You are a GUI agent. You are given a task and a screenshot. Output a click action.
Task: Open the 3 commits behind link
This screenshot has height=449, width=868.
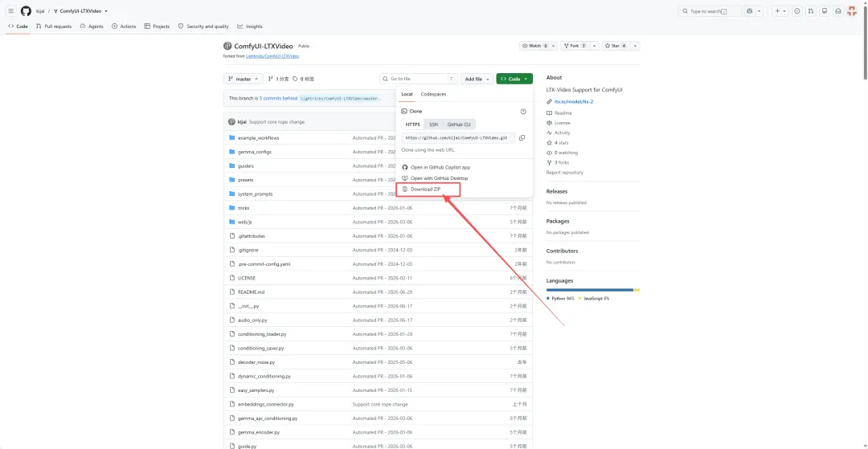pyautogui.click(x=278, y=99)
